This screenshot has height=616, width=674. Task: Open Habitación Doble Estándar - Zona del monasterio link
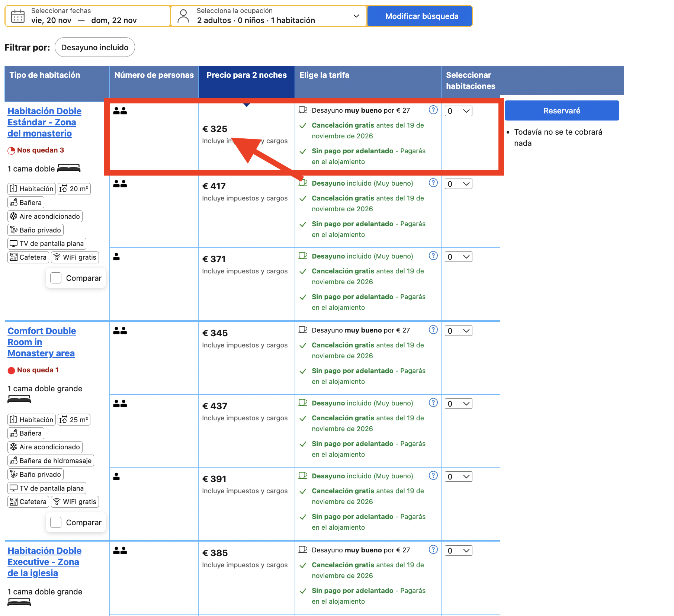coord(44,122)
